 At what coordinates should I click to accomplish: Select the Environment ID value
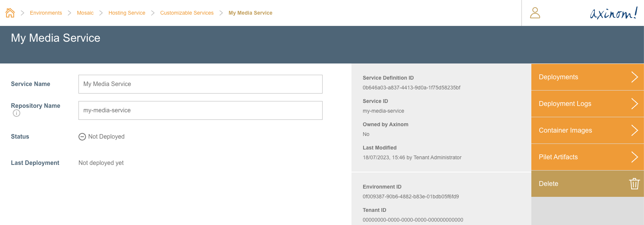click(x=410, y=196)
